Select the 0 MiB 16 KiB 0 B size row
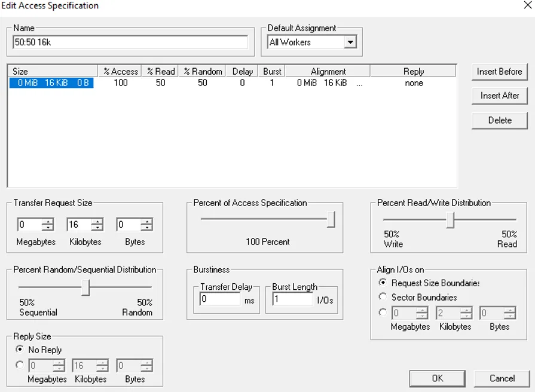 click(x=51, y=83)
